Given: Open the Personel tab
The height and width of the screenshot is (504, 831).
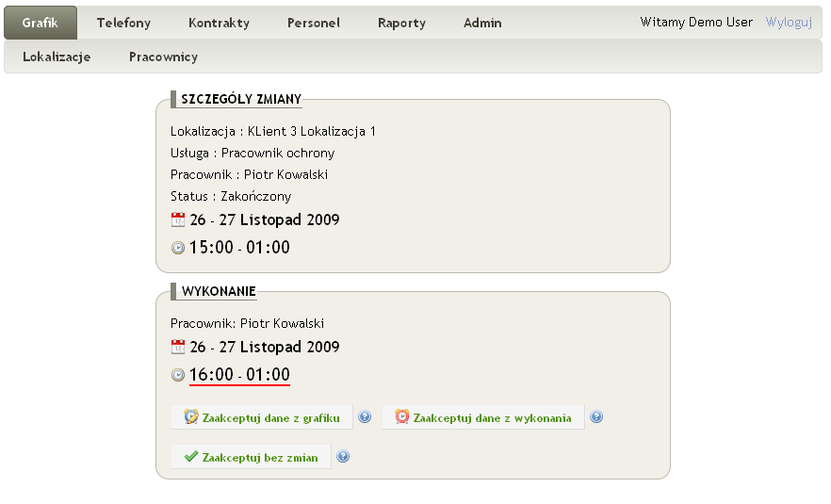Looking at the screenshot, I should pyautogui.click(x=314, y=23).
